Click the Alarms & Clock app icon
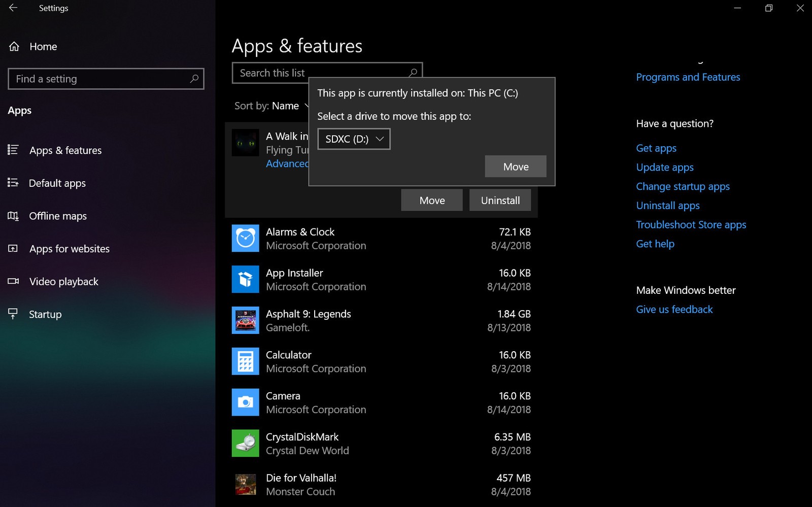The height and width of the screenshot is (507, 812). coord(246,239)
